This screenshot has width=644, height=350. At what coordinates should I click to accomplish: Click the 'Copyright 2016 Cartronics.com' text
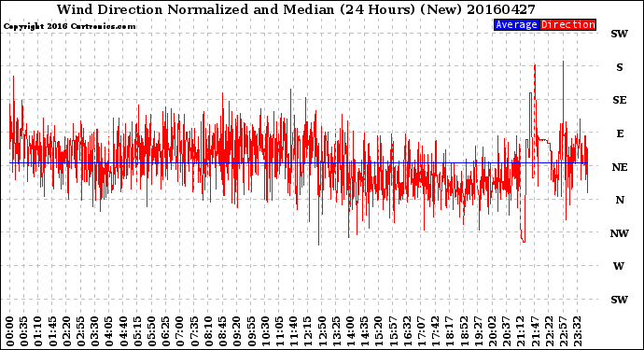[69, 26]
